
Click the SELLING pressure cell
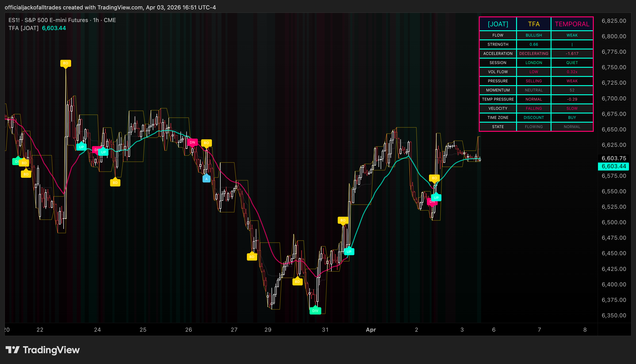pyautogui.click(x=534, y=81)
